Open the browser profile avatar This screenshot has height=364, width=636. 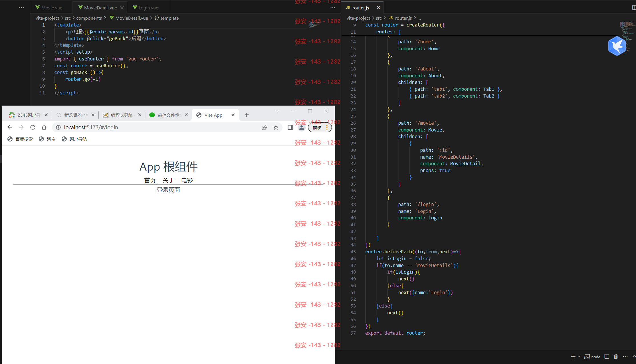(x=301, y=127)
